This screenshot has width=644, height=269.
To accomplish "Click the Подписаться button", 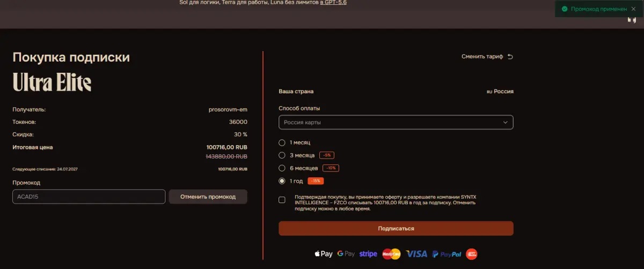I will [396, 228].
